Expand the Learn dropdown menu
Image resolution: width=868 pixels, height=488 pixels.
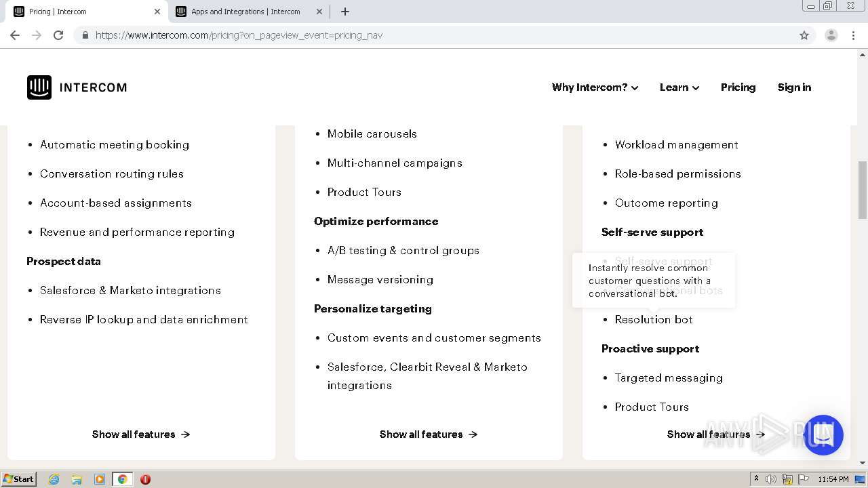[679, 87]
